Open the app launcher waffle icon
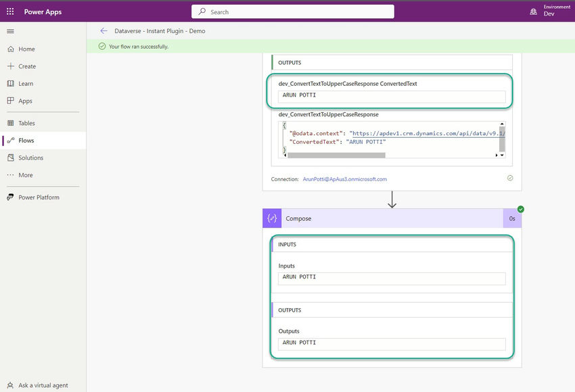575x392 pixels. (10, 11)
